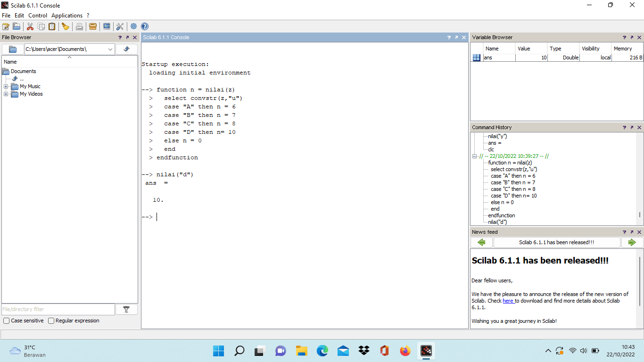Open the Edit menu

[19, 16]
